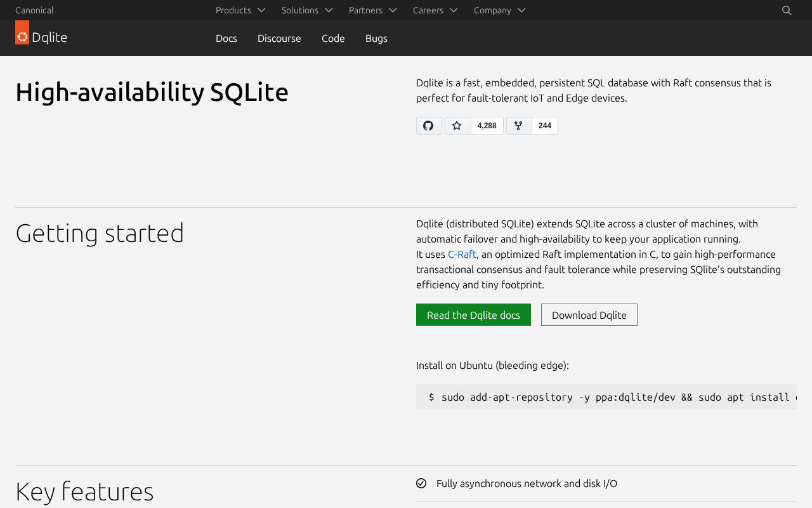The image size is (812, 508).
Task: Click the checkmark icon beside asynchronous feature
Action: coord(421,483)
